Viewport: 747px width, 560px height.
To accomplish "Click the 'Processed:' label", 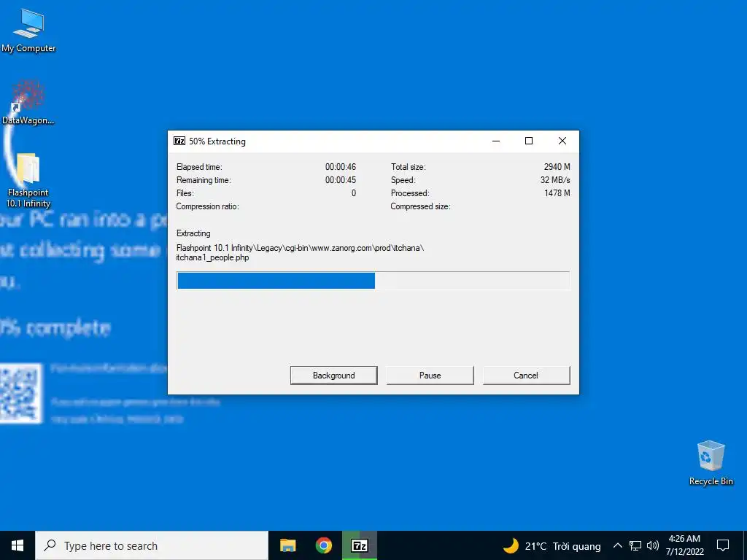I will coord(410,193).
